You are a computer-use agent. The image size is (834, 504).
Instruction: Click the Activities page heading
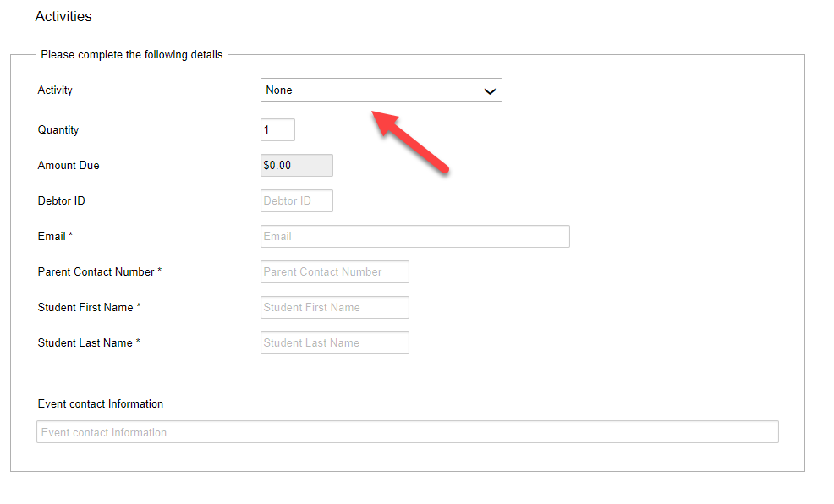click(x=63, y=16)
